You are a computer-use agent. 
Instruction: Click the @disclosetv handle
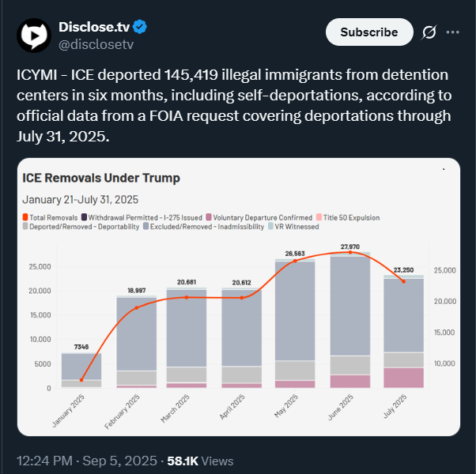coord(96,44)
